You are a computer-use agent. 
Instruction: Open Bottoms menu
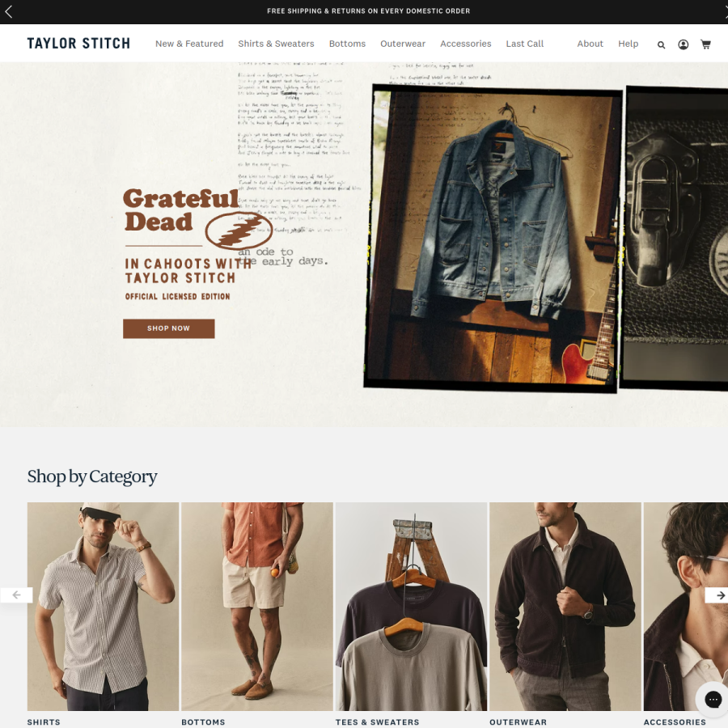pyautogui.click(x=347, y=44)
